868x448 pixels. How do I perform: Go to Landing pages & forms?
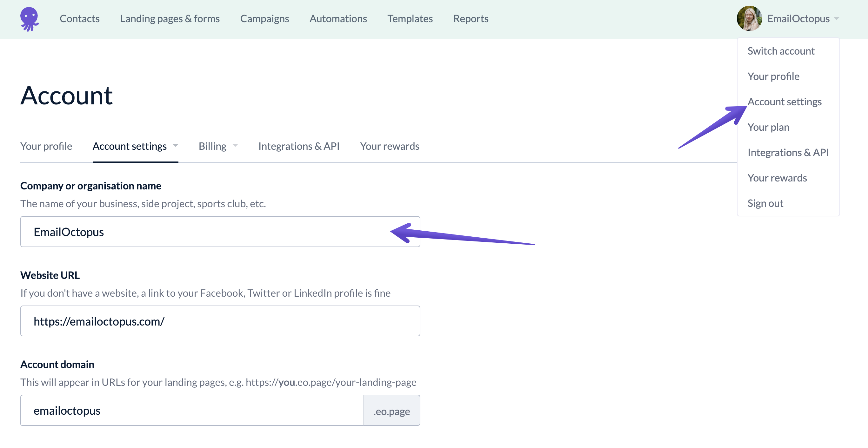(x=170, y=18)
